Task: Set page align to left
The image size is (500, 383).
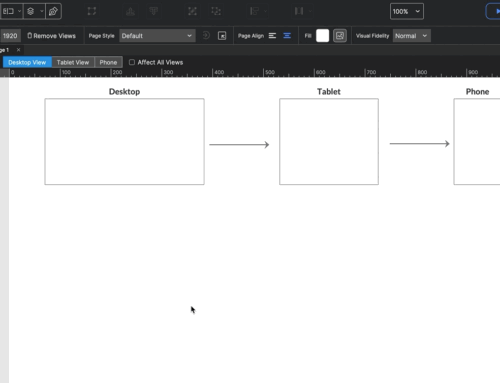Action: point(272,36)
